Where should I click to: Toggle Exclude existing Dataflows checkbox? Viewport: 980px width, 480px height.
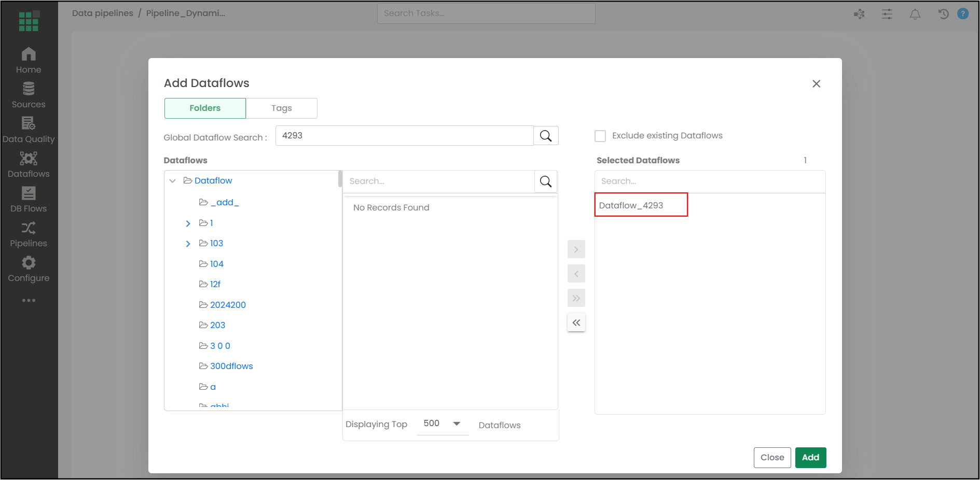(x=600, y=136)
